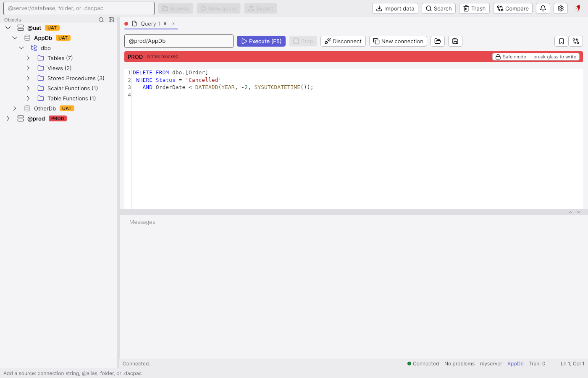Collapse results pane with down chevron
Screen dimensions: 588x378
tap(579, 212)
